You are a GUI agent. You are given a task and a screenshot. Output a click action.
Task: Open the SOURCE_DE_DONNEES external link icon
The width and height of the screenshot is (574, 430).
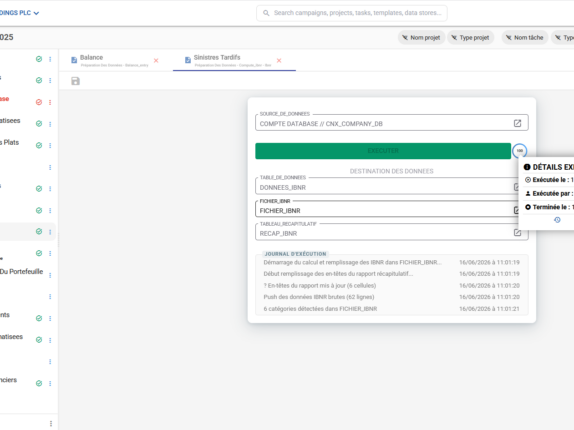tap(517, 123)
